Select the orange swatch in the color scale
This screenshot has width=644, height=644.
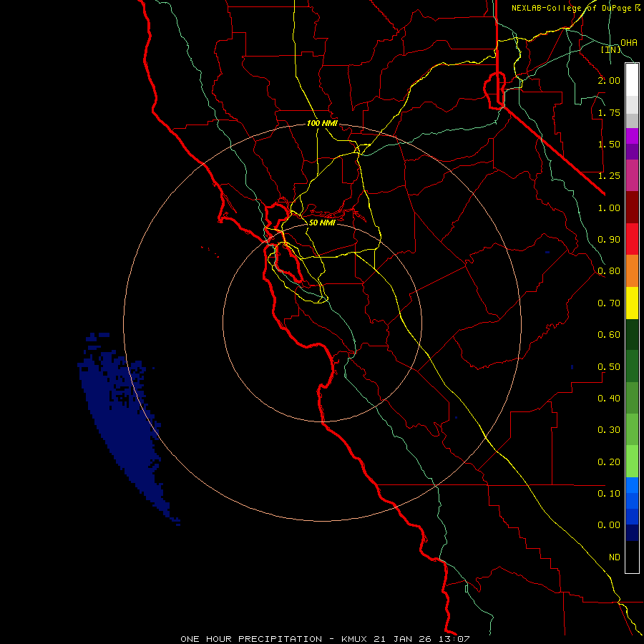[632, 271]
